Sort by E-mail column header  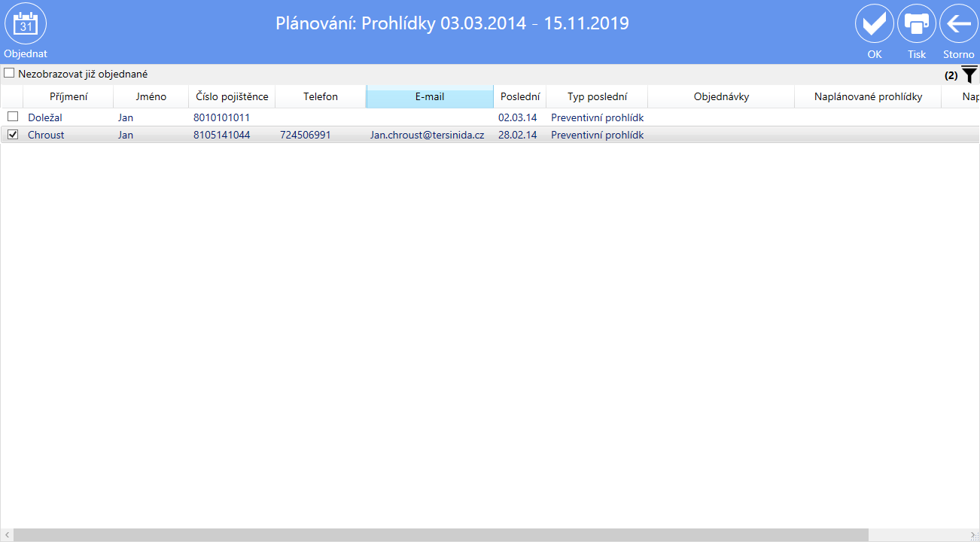[430, 96]
